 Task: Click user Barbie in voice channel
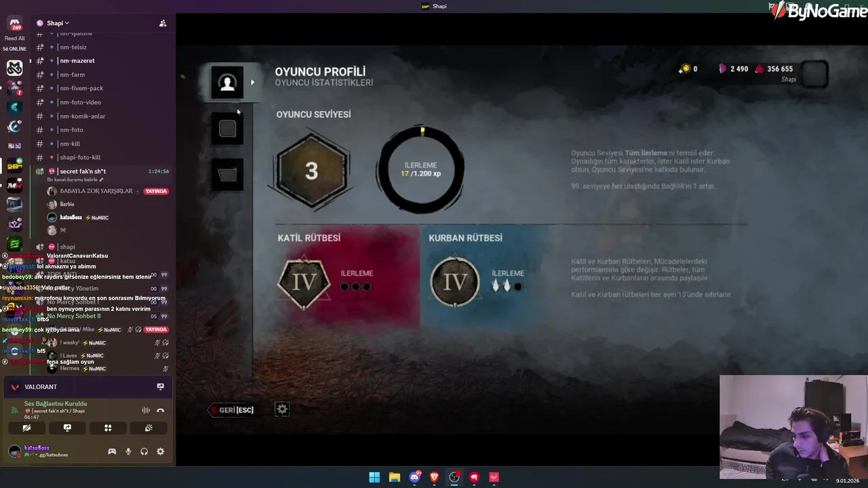(67, 204)
